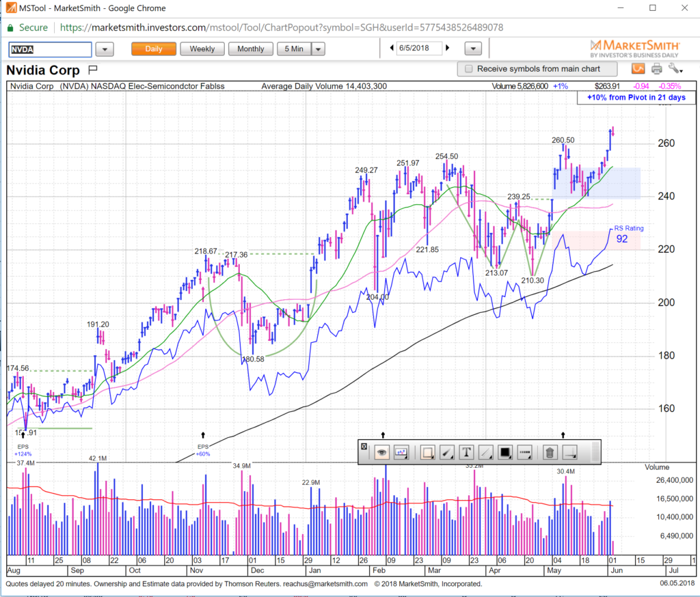Select the text annotation T tool
The height and width of the screenshot is (597, 700).
(x=466, y=452)
